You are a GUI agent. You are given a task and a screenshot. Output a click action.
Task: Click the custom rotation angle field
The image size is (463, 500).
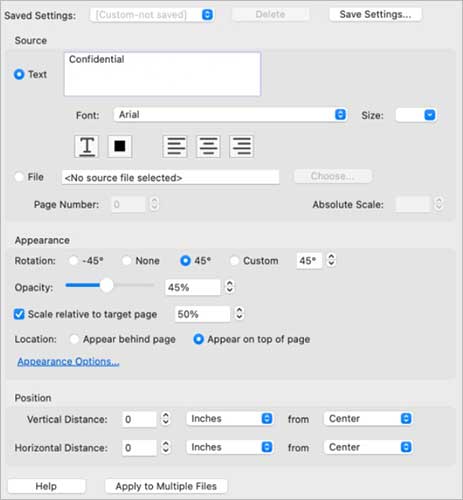(x=309, y=260)
